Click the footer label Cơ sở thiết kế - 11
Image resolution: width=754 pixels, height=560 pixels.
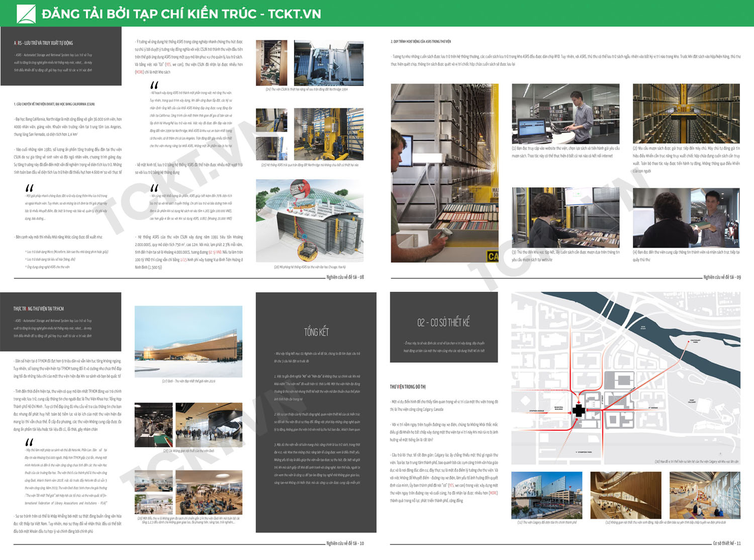pos(726,543)
